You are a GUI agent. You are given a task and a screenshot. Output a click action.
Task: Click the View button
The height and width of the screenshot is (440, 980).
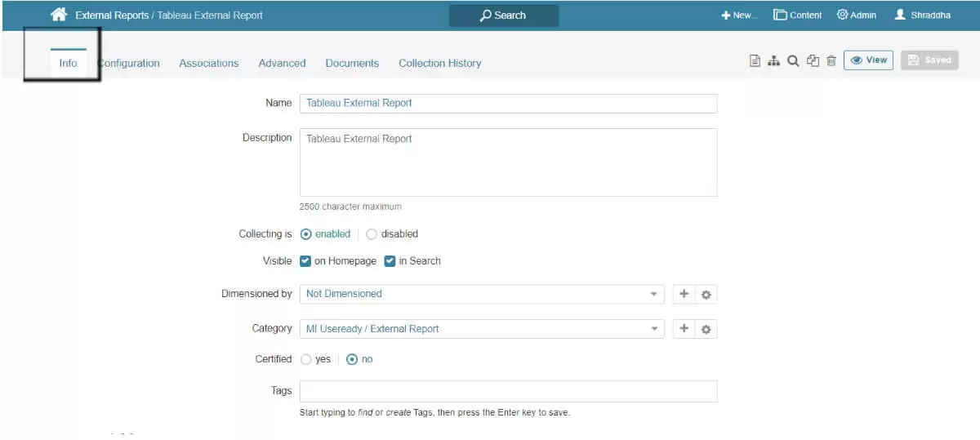(868, 60)
